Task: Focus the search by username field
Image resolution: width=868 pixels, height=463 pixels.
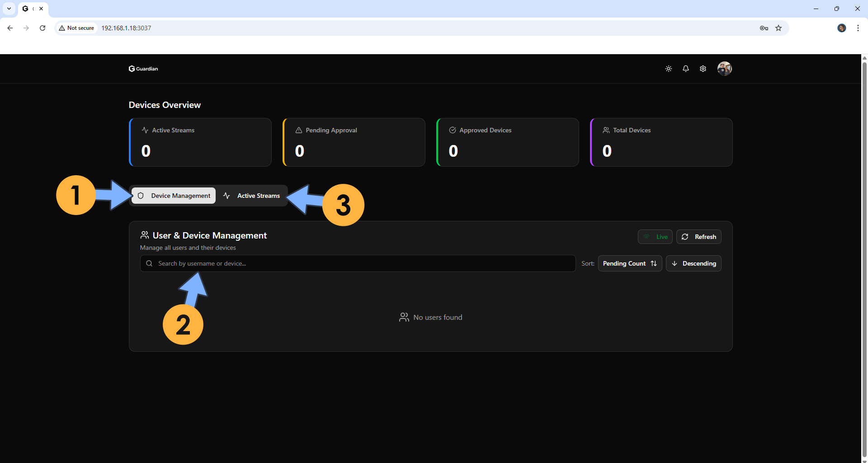Action: point(357,263)
